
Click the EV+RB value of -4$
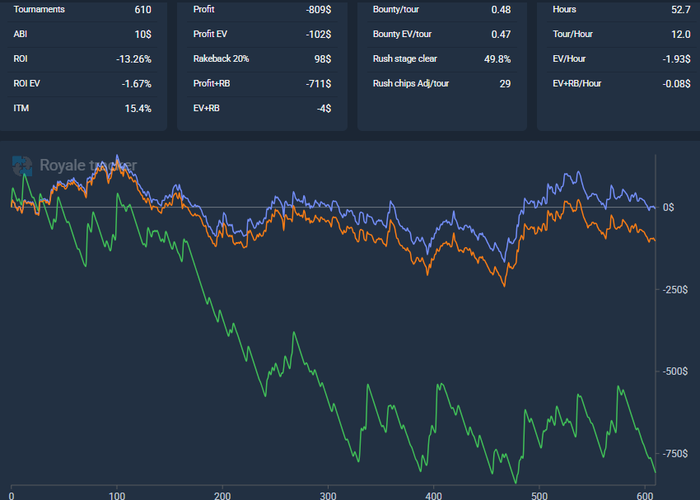click(323, 107)
